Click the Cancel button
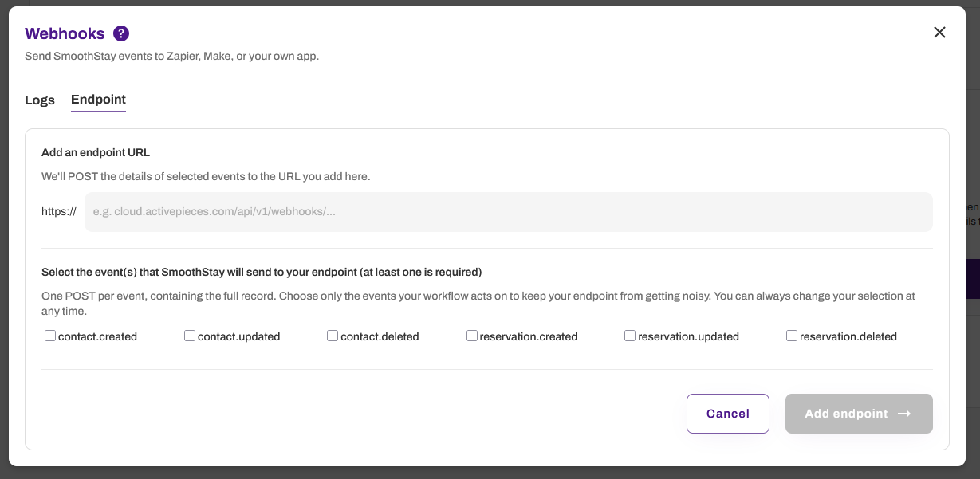The image size is (980, 479). tap(728, 414)
